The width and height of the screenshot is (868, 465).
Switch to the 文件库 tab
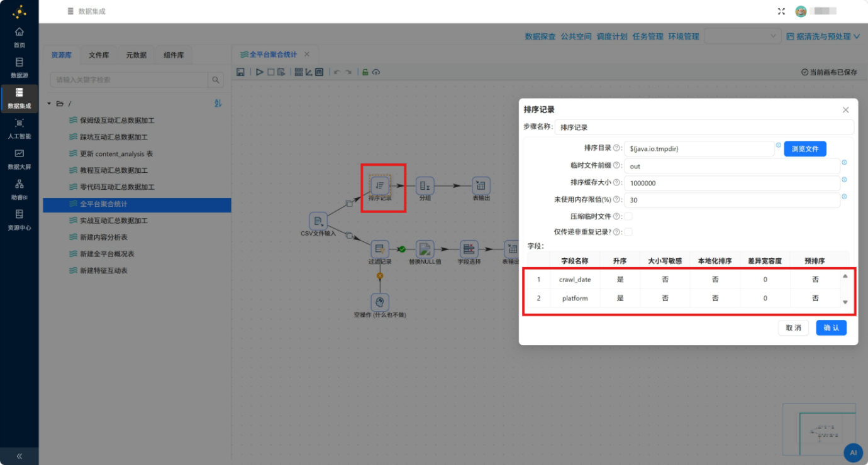(99, 55)
